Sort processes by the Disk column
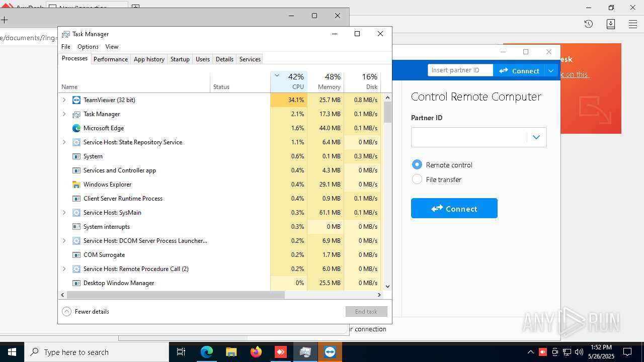Image resolution: width=644 pixels, height=362 pixels. [362, 81]
